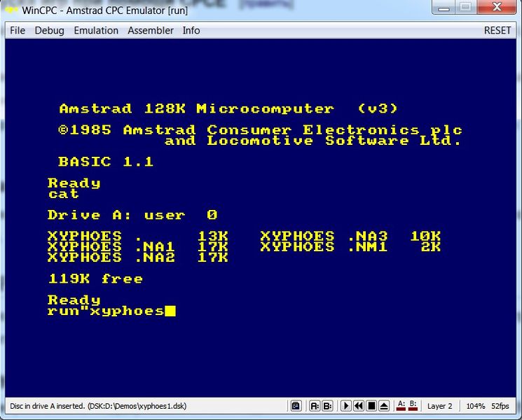Click the 119K free text
522x420 pixels.
(95, 279)
